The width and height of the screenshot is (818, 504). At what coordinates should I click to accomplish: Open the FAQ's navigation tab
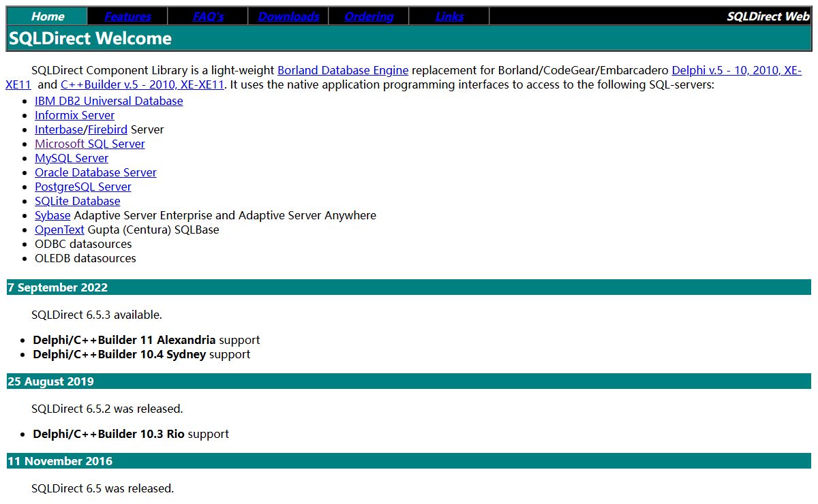(x=209, y=16)
